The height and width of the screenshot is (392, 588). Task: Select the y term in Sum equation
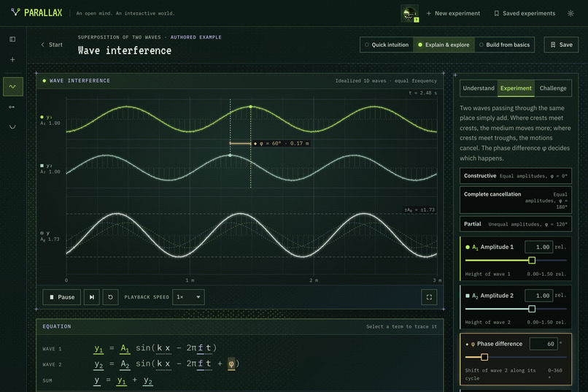(97, 380)
